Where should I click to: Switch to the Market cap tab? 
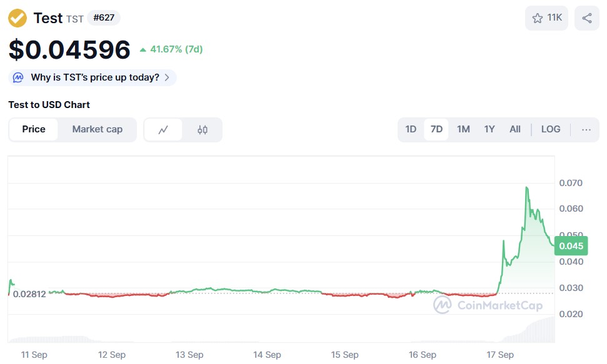98,129
